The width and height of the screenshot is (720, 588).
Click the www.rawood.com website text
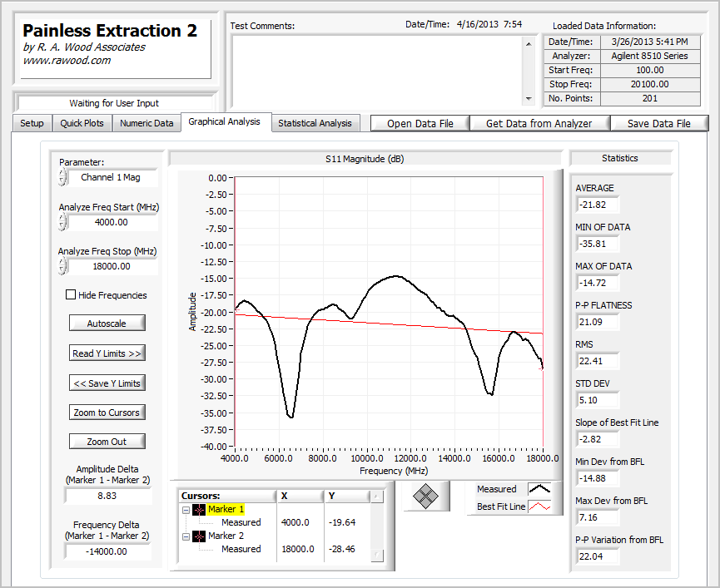(67, 61)
